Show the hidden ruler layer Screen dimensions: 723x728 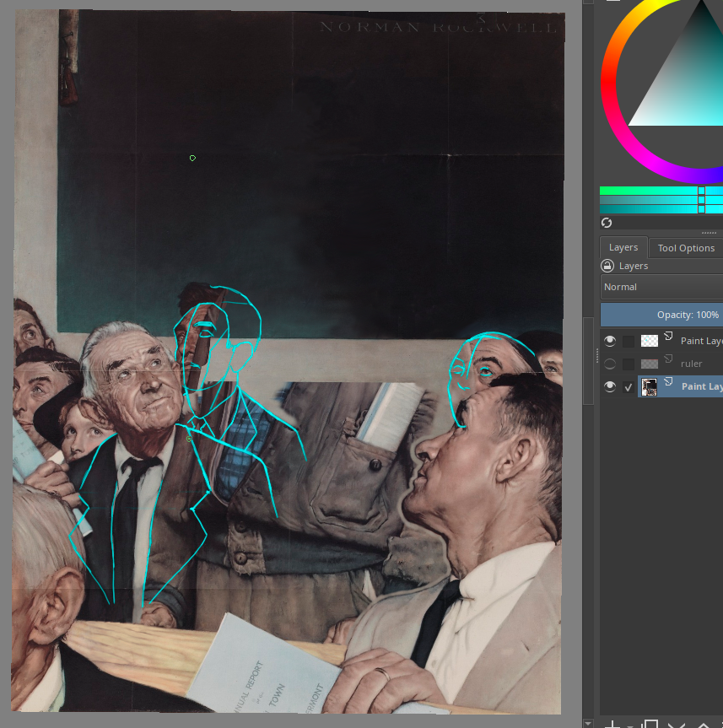[610, 364]
